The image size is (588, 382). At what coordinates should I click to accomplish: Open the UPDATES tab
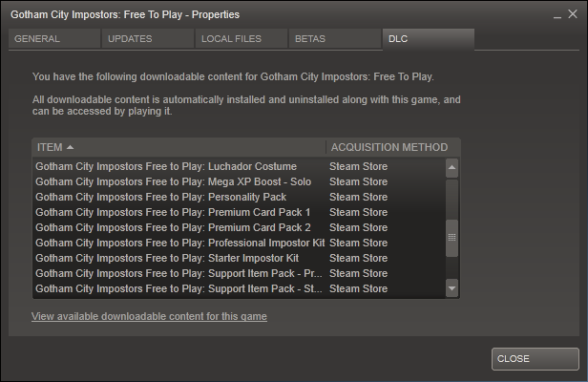click(148, 38)
